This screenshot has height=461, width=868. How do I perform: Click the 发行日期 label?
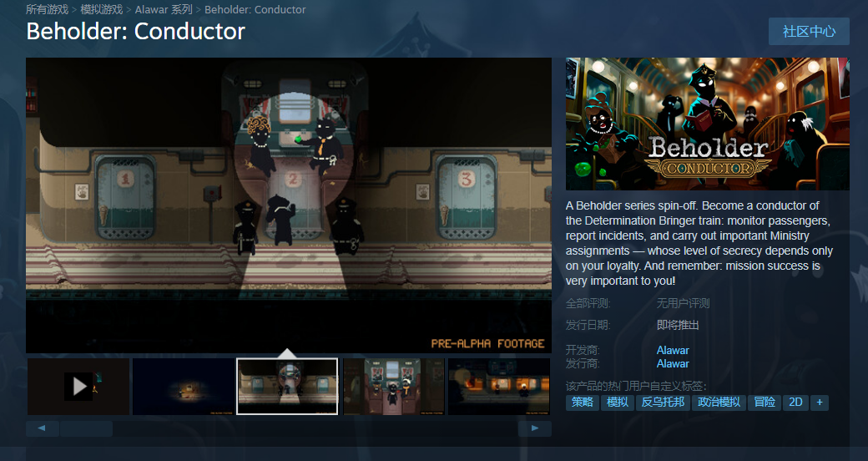coord(588,325)
